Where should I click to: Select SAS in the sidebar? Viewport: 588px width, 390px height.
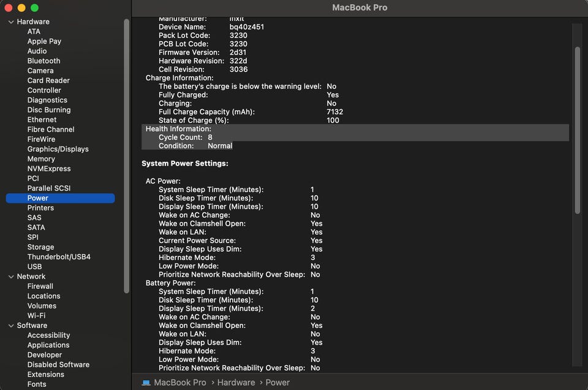click(x=34, y=217)
